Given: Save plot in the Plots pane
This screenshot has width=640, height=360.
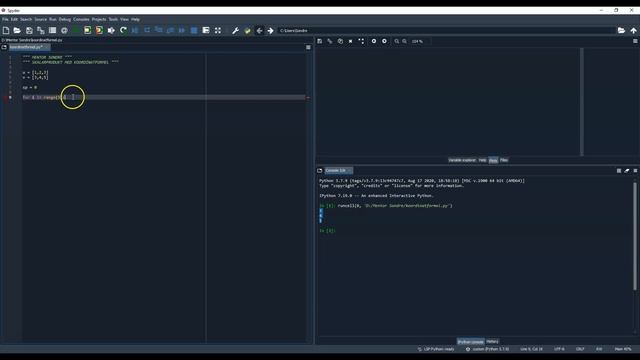Looking at the screenshot, I should point(320,41).
